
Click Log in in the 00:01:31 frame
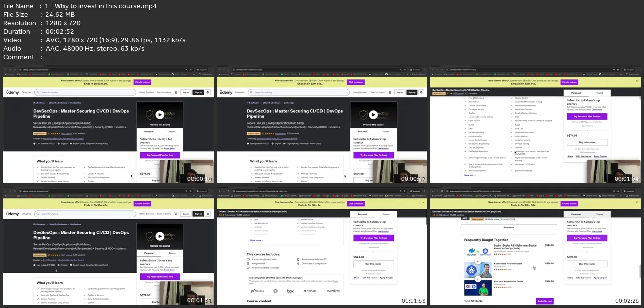coord(186,214)
